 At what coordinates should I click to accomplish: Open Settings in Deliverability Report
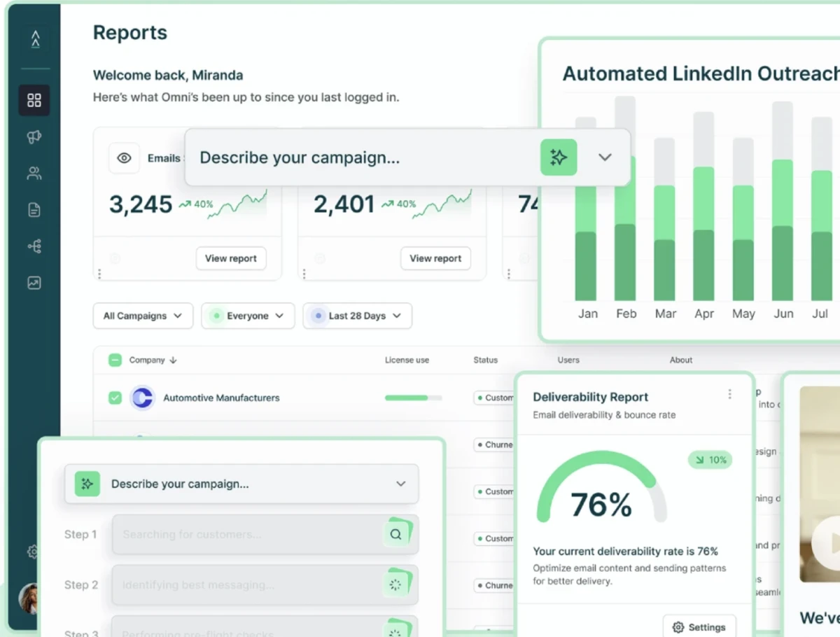point(699,627)
